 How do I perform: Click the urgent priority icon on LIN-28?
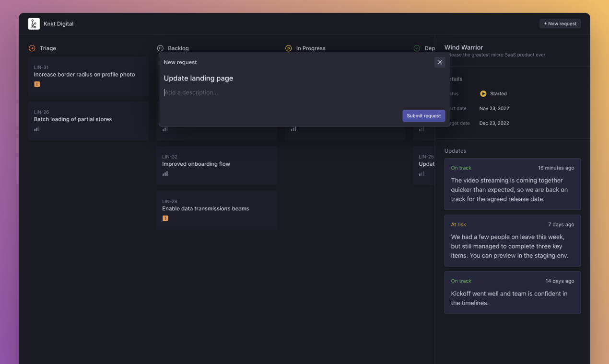(165, 218)
